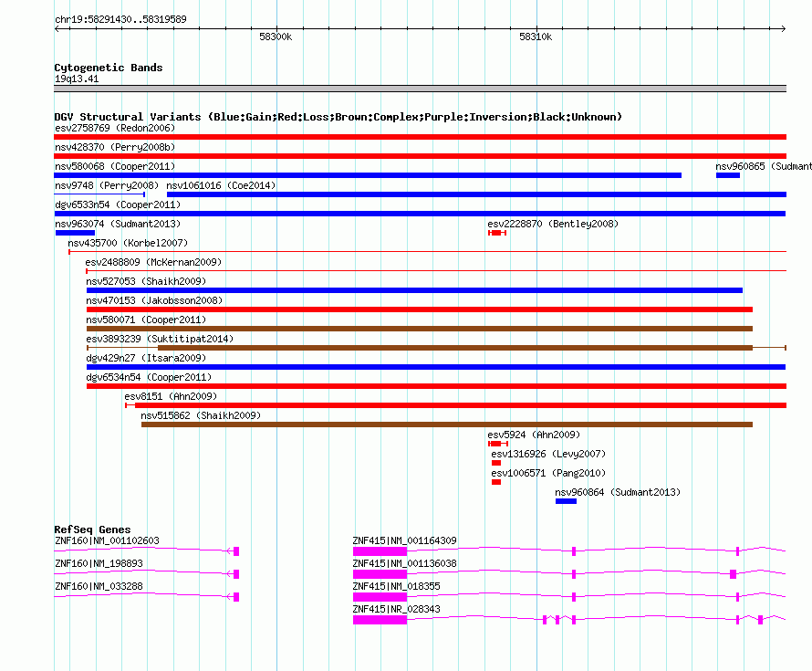Click the blue bar of nsv1061016

point(476,194)
